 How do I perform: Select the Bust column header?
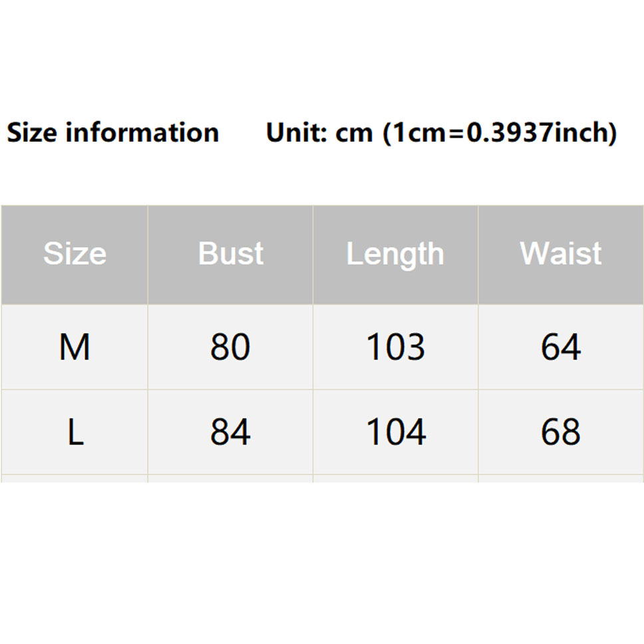230,254
